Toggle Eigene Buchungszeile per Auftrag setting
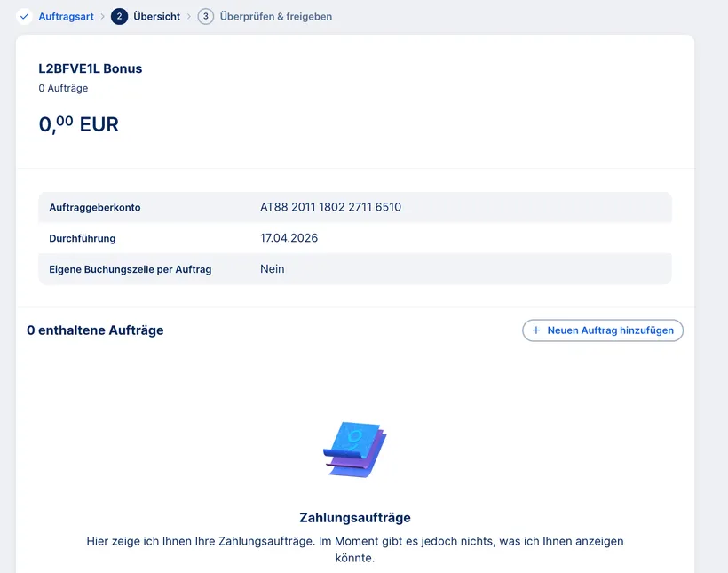 [x=355, y=268]
